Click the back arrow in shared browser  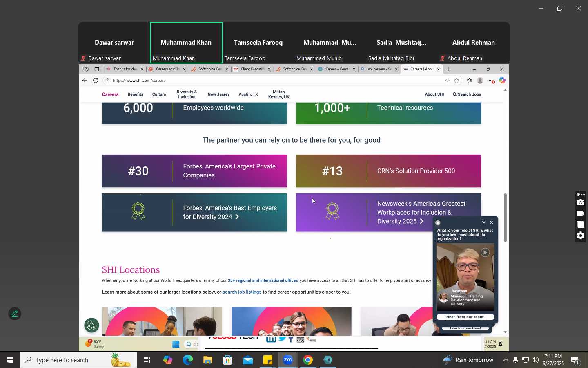click(85, 80)
